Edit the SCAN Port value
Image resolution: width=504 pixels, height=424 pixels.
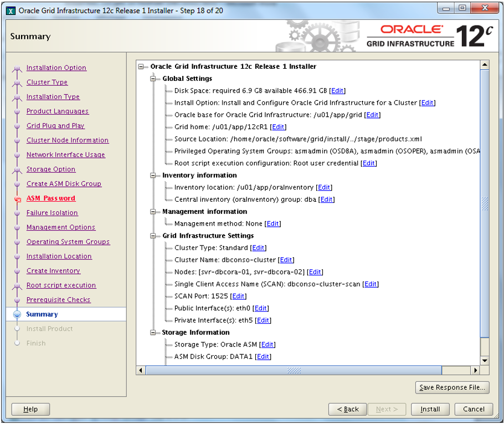(238, 297)
